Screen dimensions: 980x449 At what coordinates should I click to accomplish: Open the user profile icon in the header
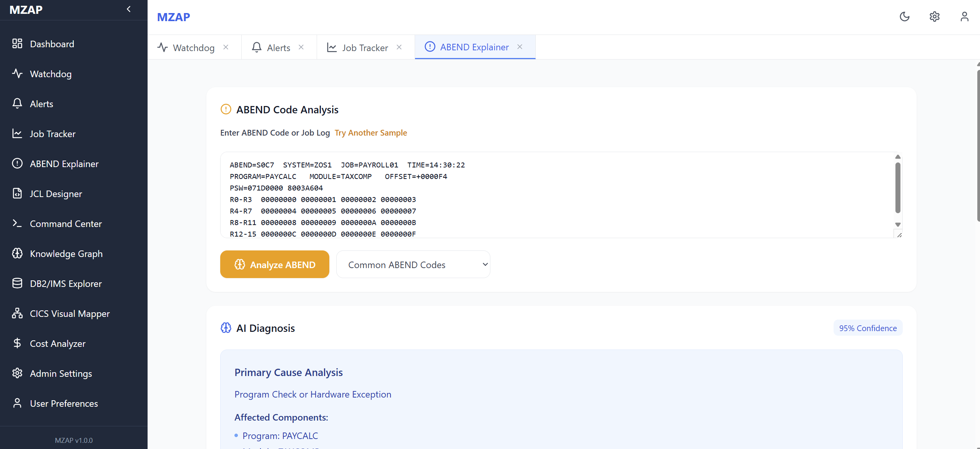click(964, 17)
